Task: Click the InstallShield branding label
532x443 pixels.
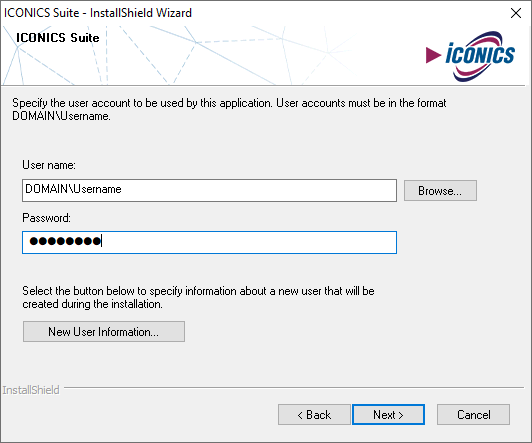Action: tap(31, 390)
